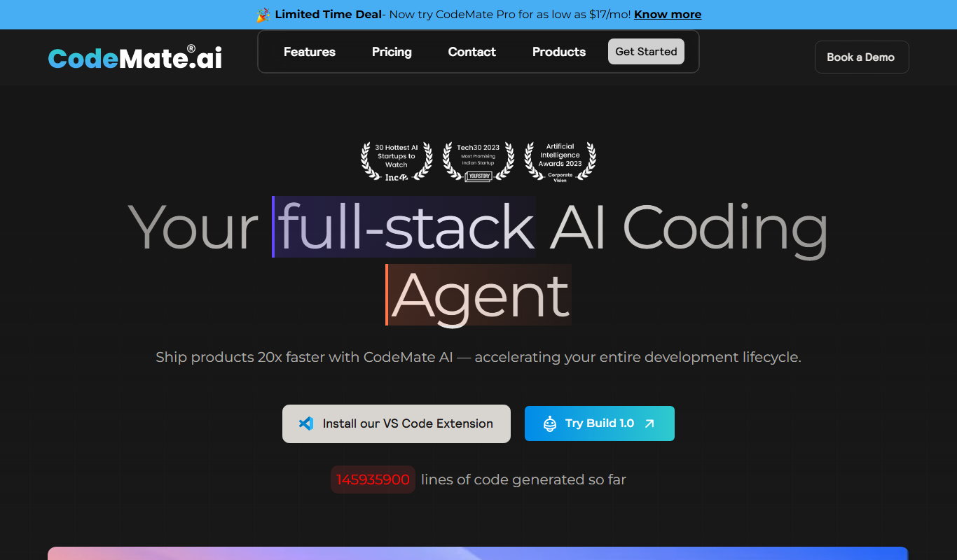Open the Features menu item
Viewport: 957px width, 560px height.
pyautogui.click(x=310, y=52)
